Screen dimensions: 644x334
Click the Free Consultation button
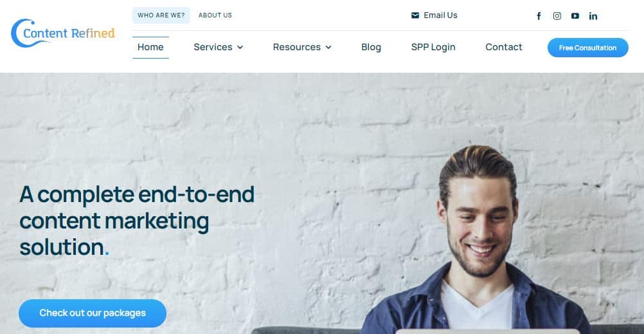(587, 48)
